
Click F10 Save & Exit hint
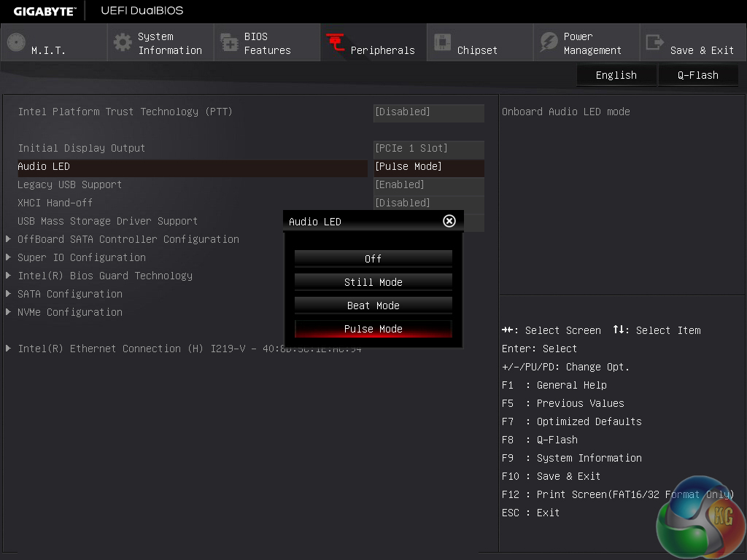click(x=551, y=476)
